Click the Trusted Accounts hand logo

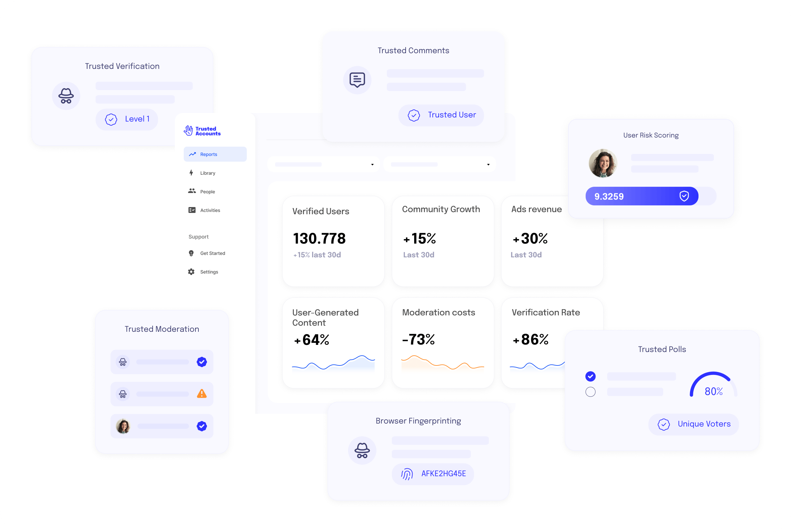[x=188, y=131]
